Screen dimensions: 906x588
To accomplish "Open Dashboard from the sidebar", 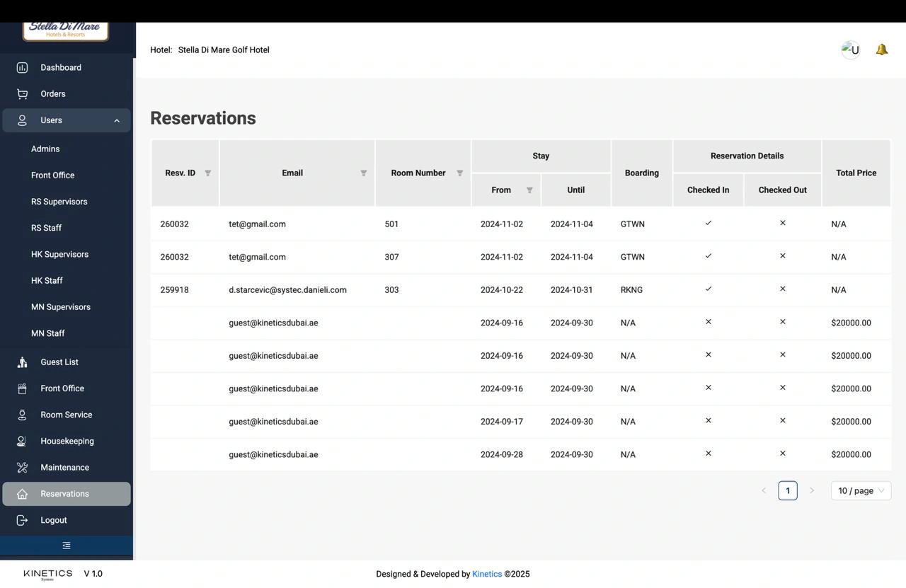I will (61, 68).
